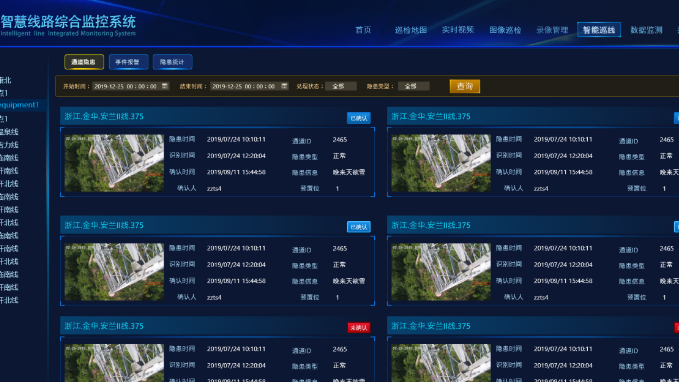Screen dimensions: 679x382
Task: Open the calendar icon for 结束时间
Action: (284, 86)
